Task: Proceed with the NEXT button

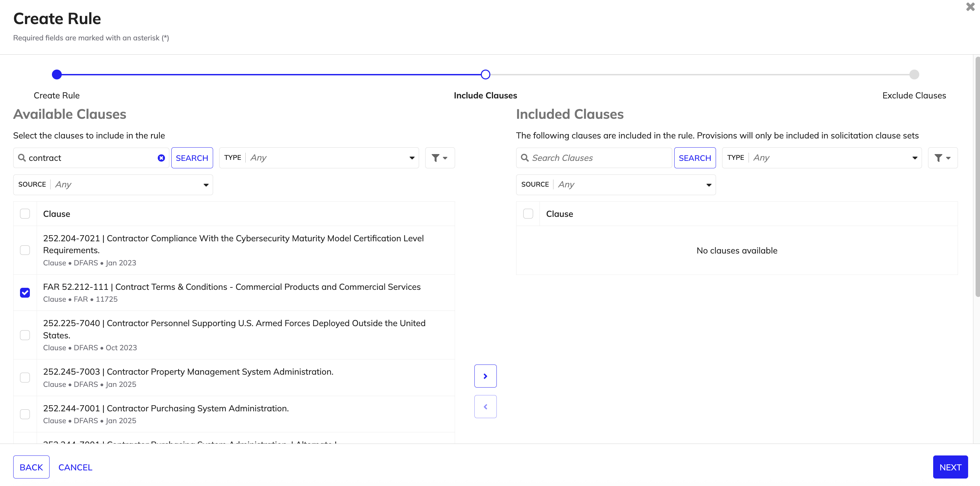Action: click(x=950, y=467)
